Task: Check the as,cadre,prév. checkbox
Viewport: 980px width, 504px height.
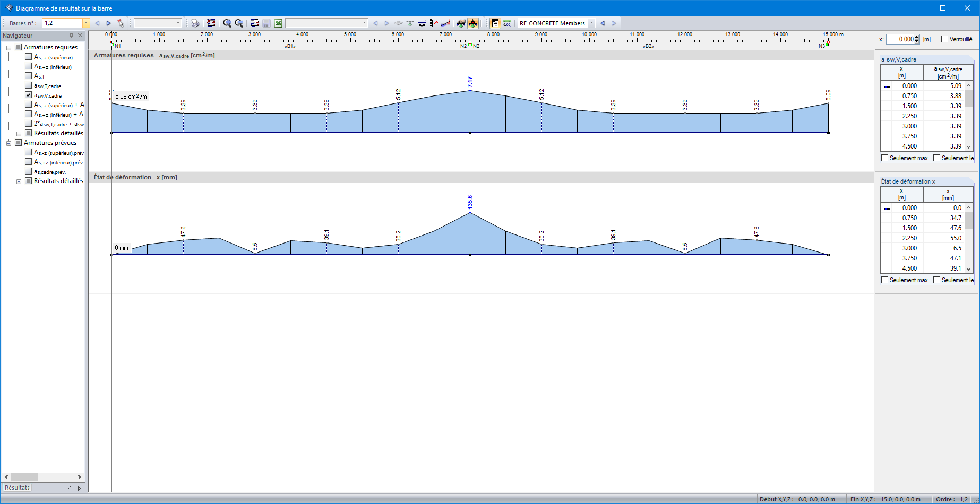Action: click(29, 171)
